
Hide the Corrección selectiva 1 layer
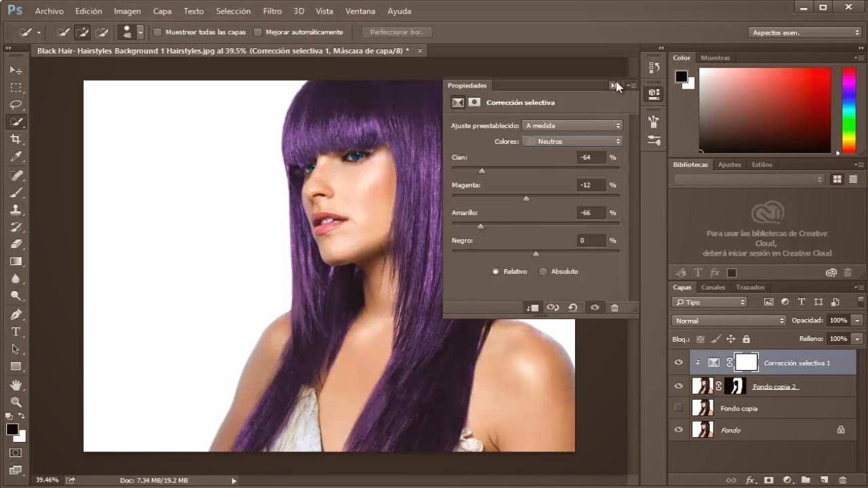pos(678,363)
